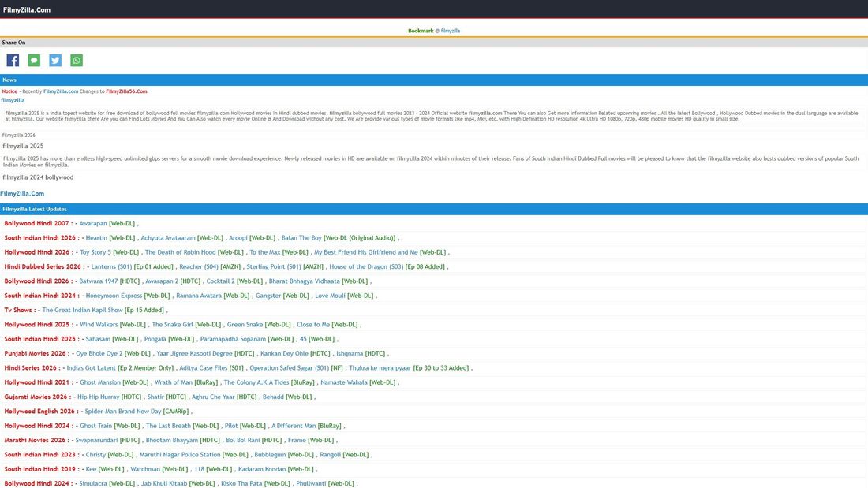Image resolution: width=868 pixels, height=488 pixels.
Task: Open the Hindi Dubbed Series 2026 category
Action: 43,266
